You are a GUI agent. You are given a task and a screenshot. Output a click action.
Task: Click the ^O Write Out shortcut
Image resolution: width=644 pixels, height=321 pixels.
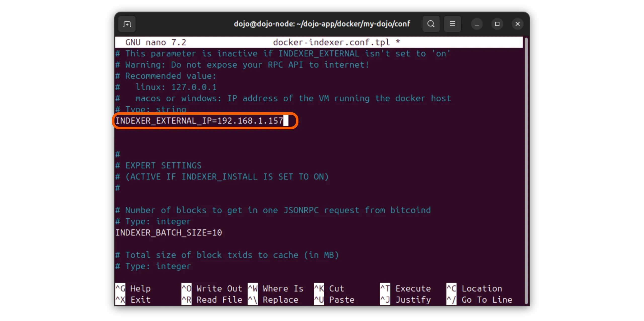(x=212, y=288)
